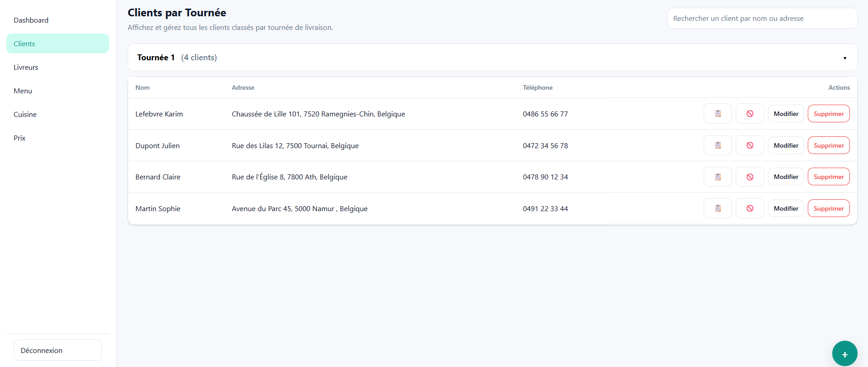This screenshot has width=868, height=367.
Task: Click phone number 0472 34 56 78
Action: point(545,145)
